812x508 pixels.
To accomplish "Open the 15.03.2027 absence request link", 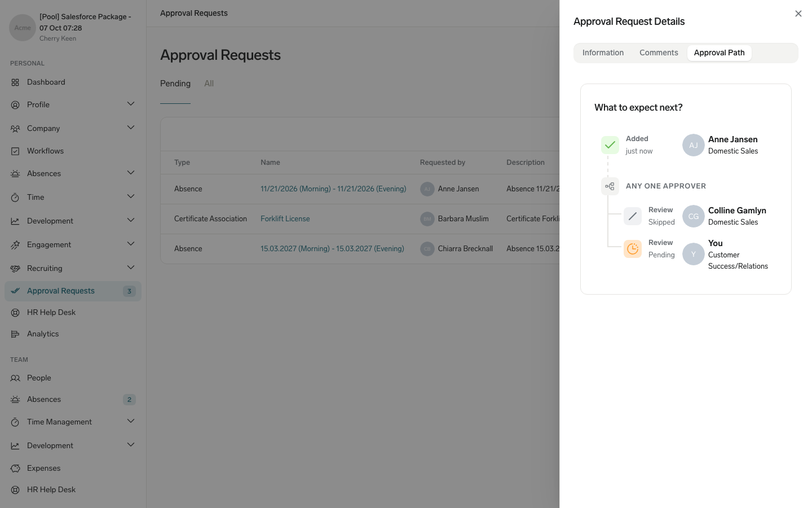I will coord(332,249).
